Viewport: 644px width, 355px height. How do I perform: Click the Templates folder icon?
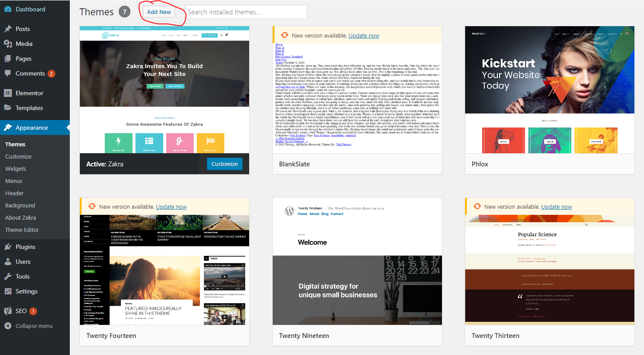[8, 107]
